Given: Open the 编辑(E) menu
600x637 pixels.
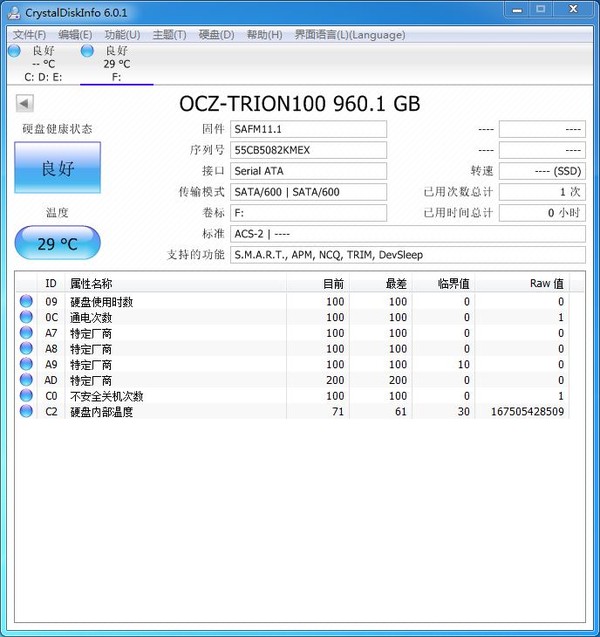Looking at the screenshot, I should 75,35.
